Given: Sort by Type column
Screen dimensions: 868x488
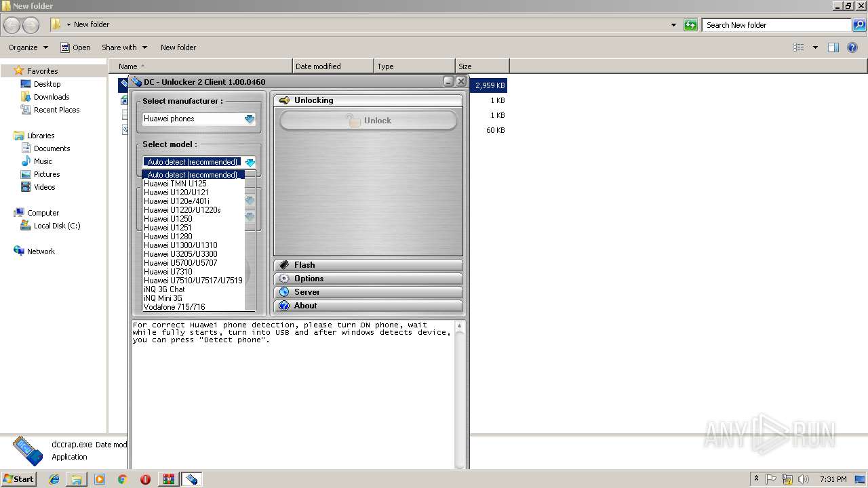Looking at the screenshot, I should point(414,66).
